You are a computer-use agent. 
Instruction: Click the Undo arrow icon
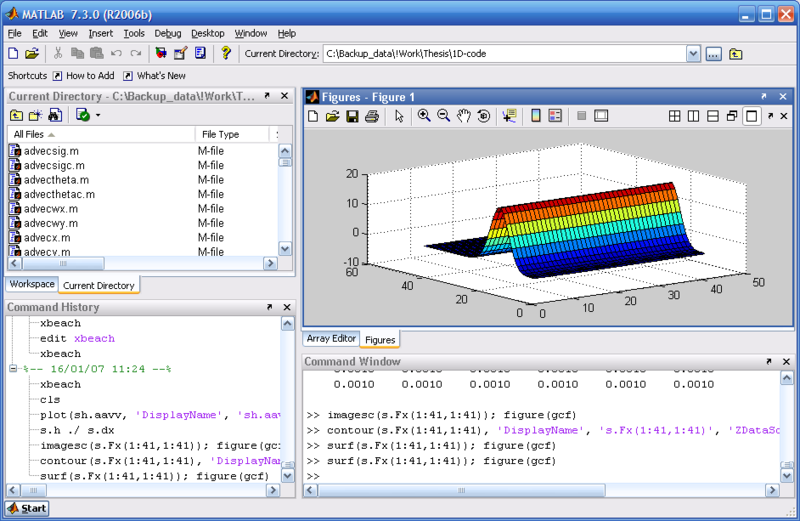click(116, 54)
